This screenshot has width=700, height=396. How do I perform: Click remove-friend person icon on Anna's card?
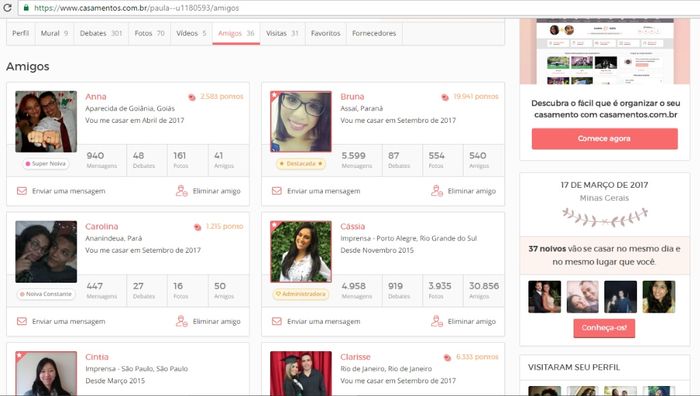click(181, 191)
